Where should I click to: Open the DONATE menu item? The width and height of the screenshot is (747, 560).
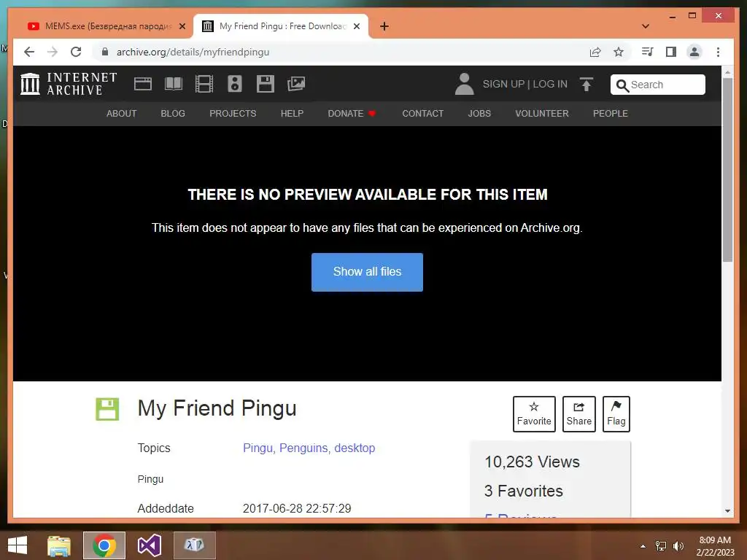352,113
